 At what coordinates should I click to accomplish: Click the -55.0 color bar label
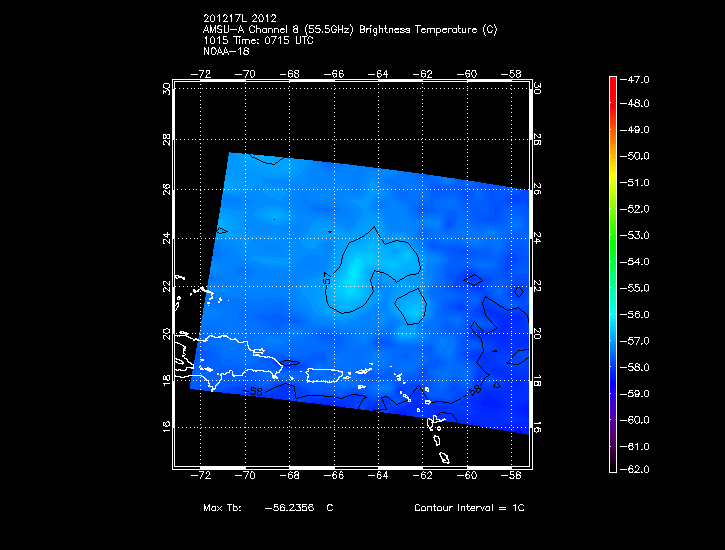(x=634, y=288)
